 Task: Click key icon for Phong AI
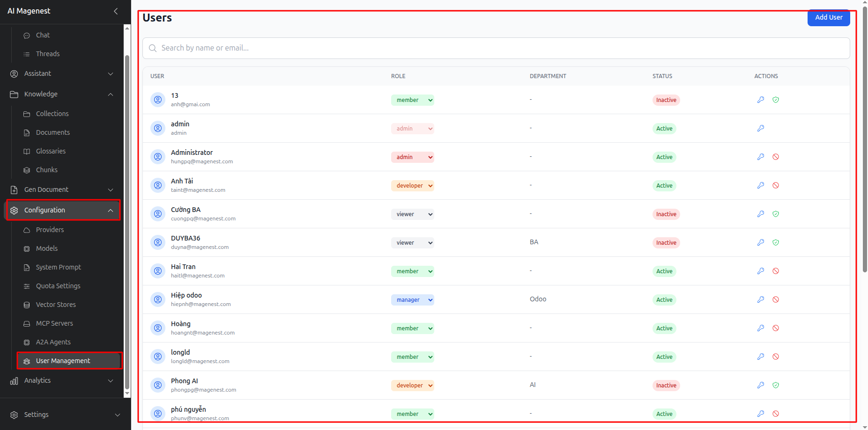click(x=761, y=385)
